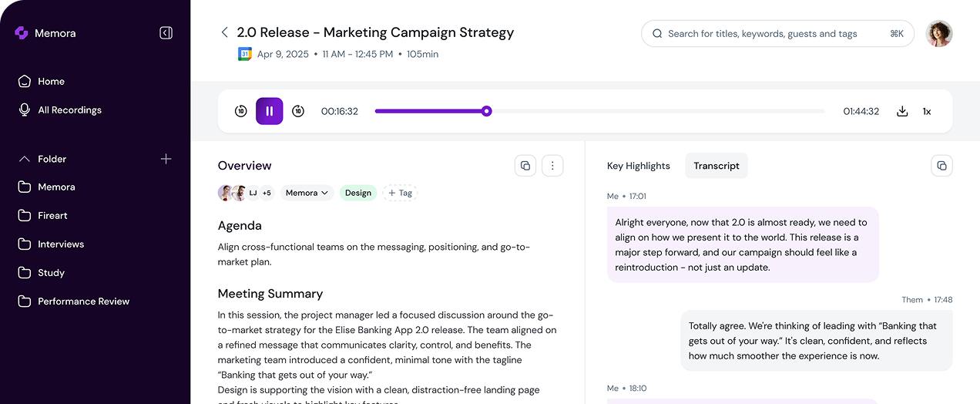
Task: Select the Transcript tab
Action: tap(716, 166)
